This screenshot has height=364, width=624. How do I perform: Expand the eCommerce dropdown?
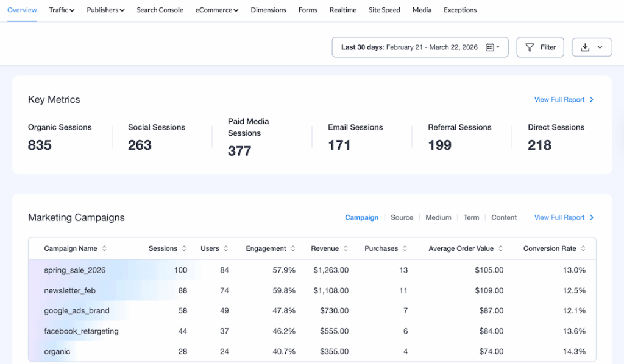click(217, 10)
